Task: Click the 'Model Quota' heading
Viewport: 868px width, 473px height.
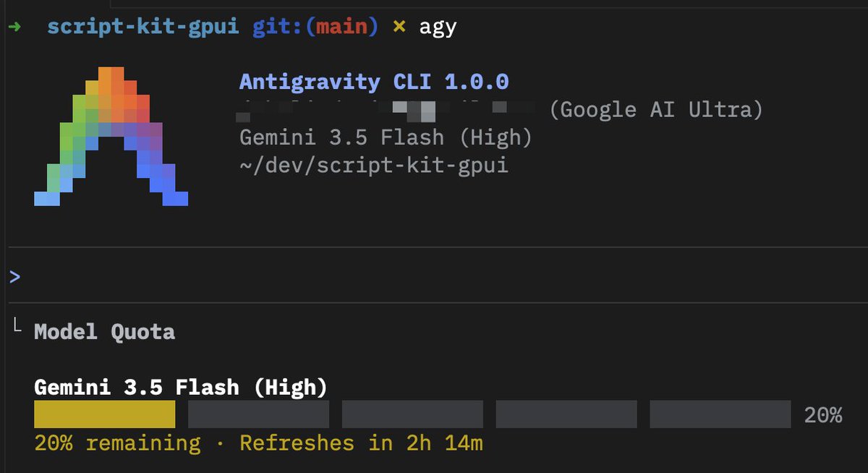Action: click(x=104, y=332)
